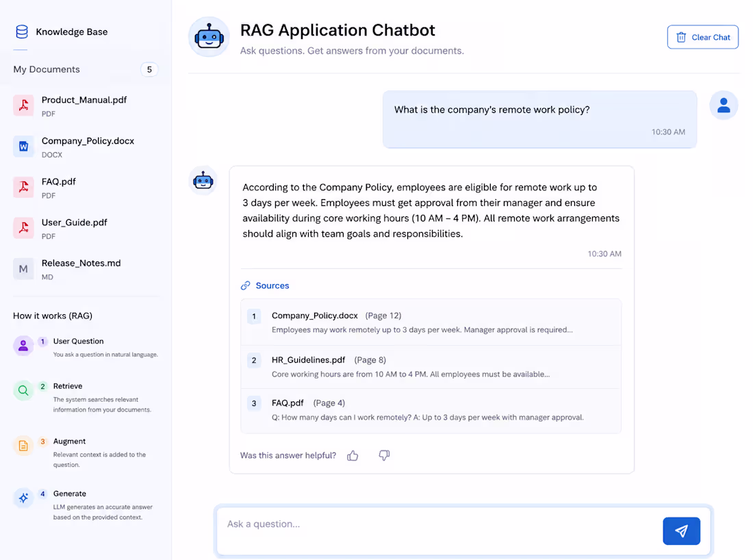
Task: Click the green Retrieve magnifier icon
Action: 23,390
